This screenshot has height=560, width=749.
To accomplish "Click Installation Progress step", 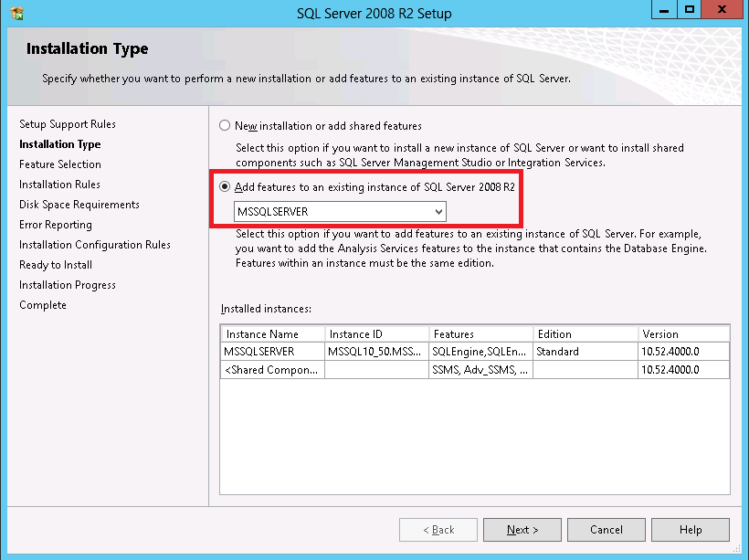I will pos(68,285).
